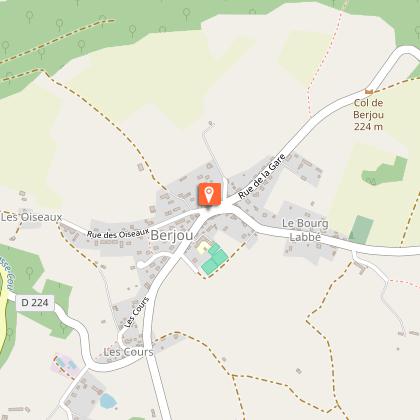Click the green rectangular plot east of Bourg Labbé
The height and width of the screenshot is (420, 420).
[361, 229]
